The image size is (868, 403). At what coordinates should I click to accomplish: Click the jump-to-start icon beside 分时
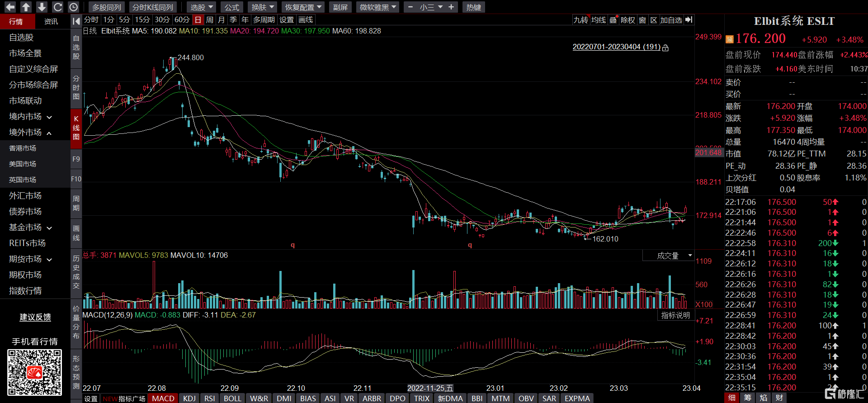[76, 20]
